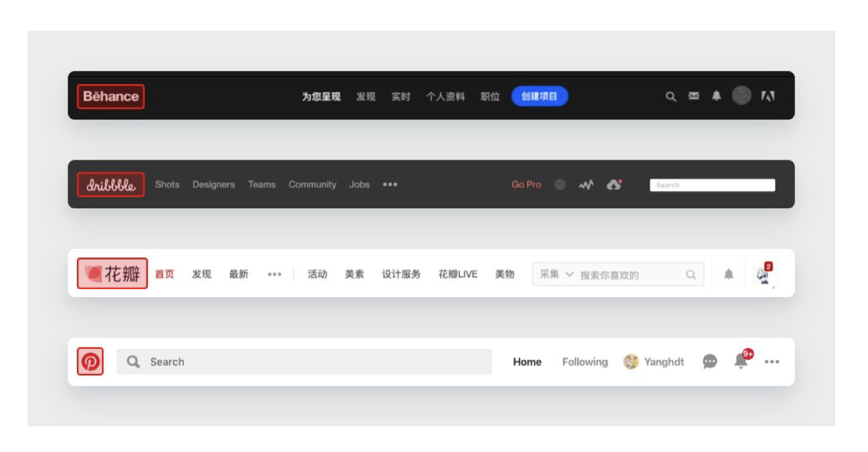This screenshot has height=452, width=868.
Task: Click the Behance logo
Action: 110,97
